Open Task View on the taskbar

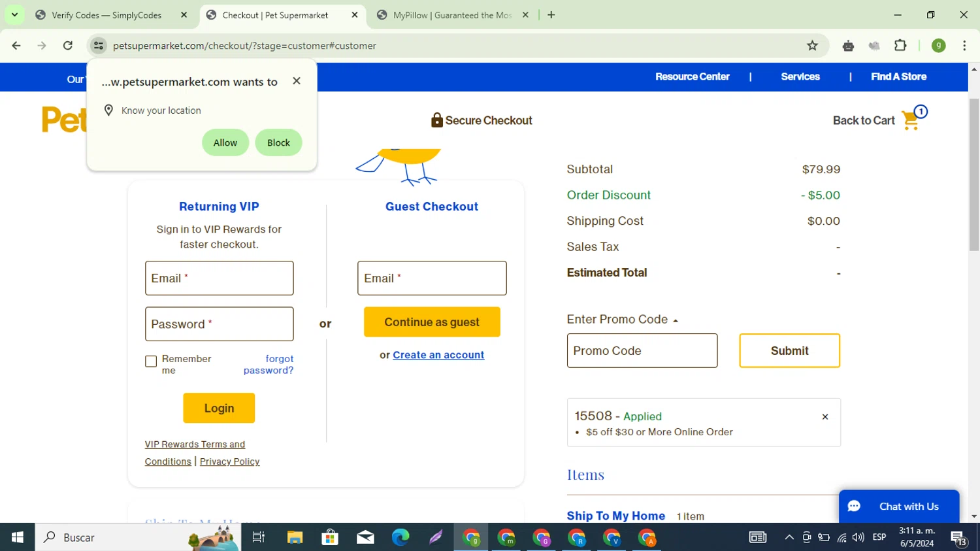coord(259,537)
